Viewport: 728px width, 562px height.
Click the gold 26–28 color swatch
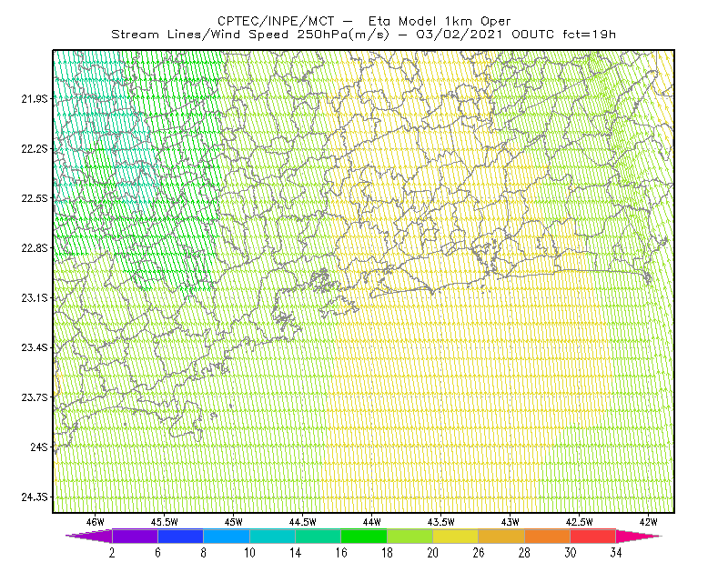(x=501, y=536)
